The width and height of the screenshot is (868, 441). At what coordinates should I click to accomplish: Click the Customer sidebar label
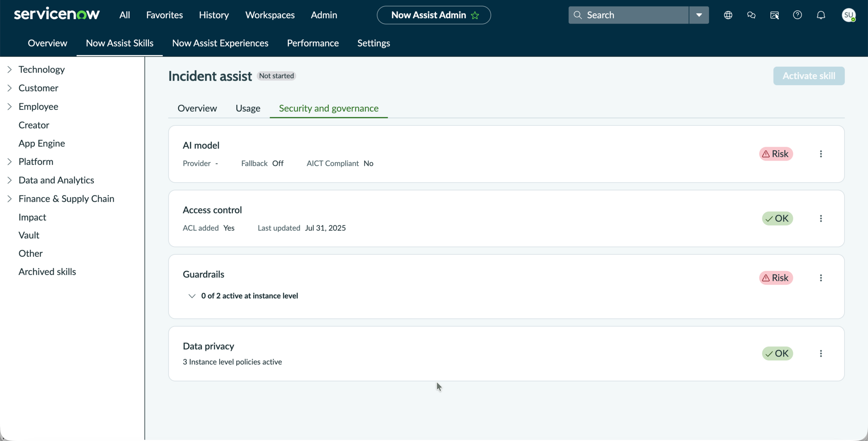[x=38, y=88]
